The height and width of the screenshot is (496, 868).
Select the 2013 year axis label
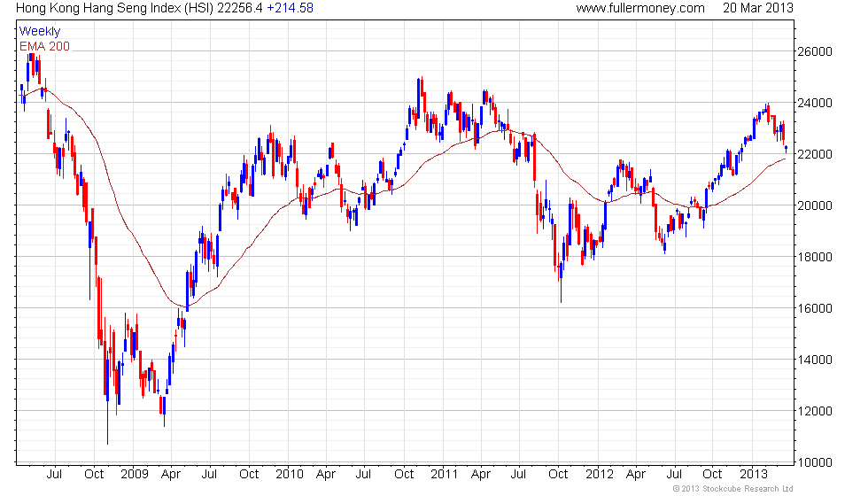point(754,475)
